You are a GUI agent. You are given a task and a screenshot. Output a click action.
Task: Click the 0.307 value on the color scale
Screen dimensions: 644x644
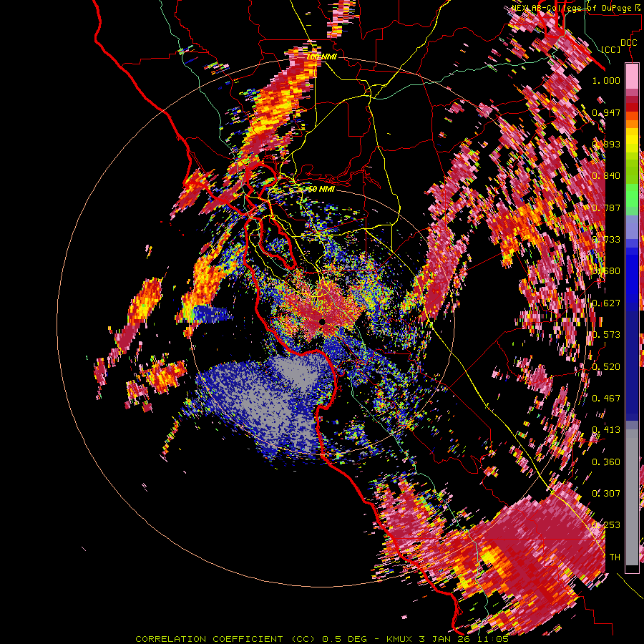point(606,494)
